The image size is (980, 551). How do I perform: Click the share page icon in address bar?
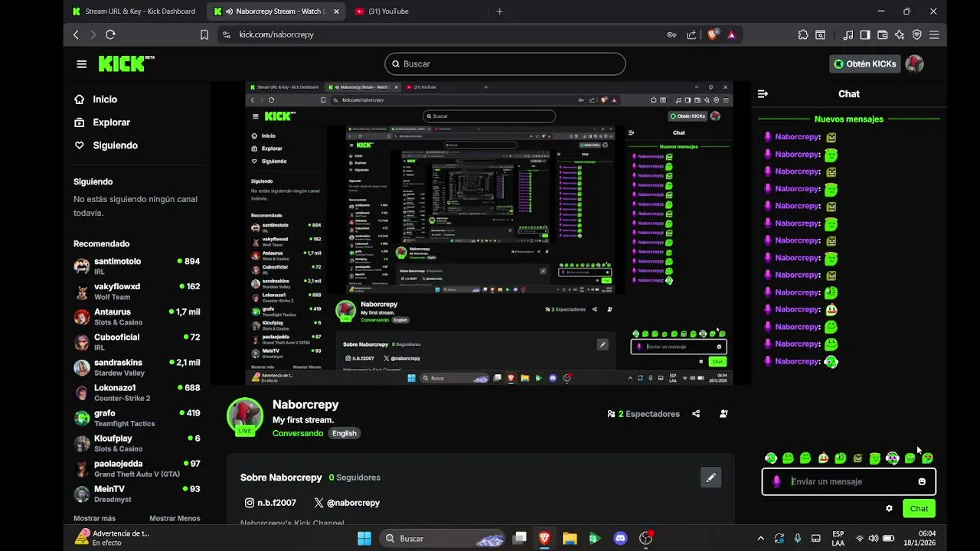coord(691,34)
